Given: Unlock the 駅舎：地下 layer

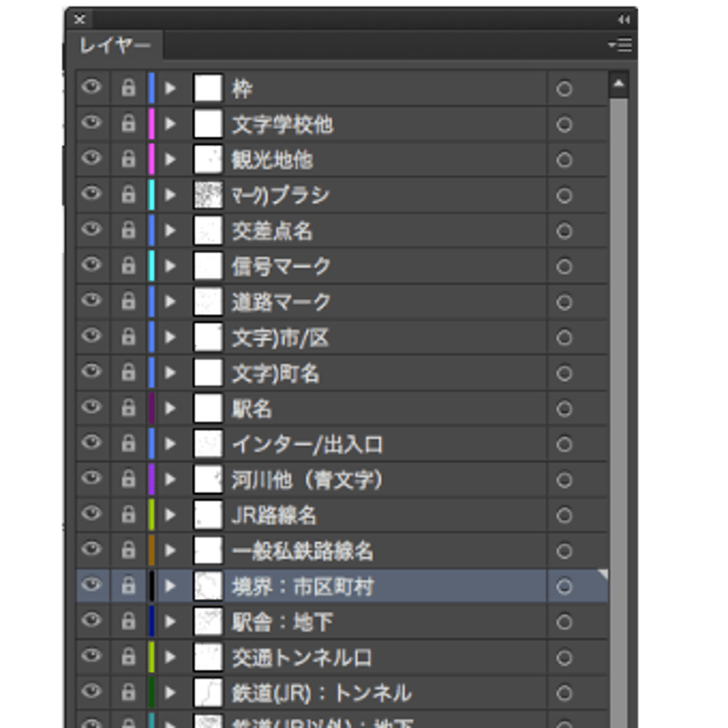Looking at the screenshot, I should tap(128, 621).
